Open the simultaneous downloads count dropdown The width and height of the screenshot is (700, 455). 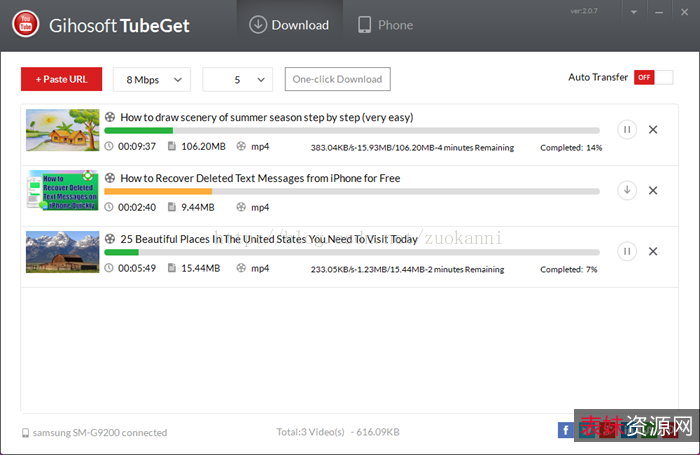click(237, 79)
